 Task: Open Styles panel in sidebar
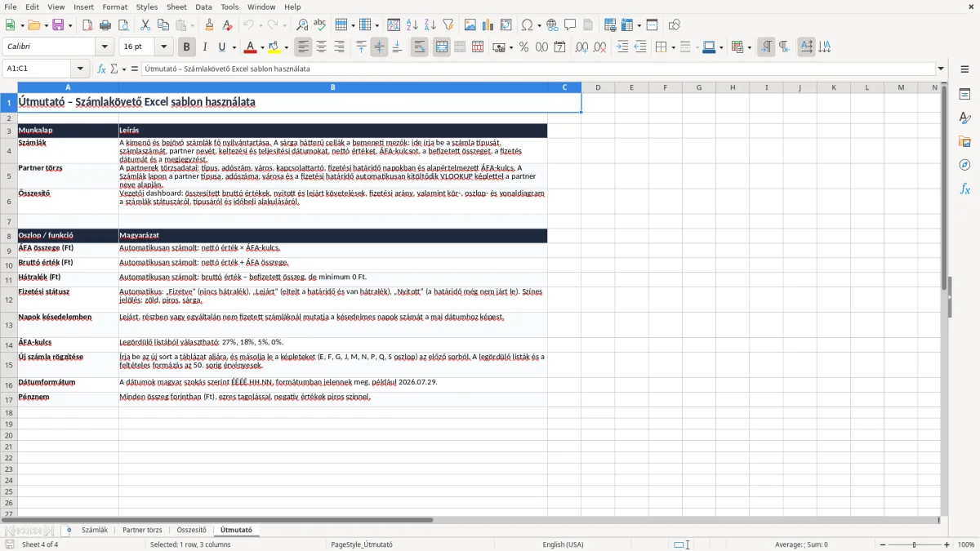964,118
